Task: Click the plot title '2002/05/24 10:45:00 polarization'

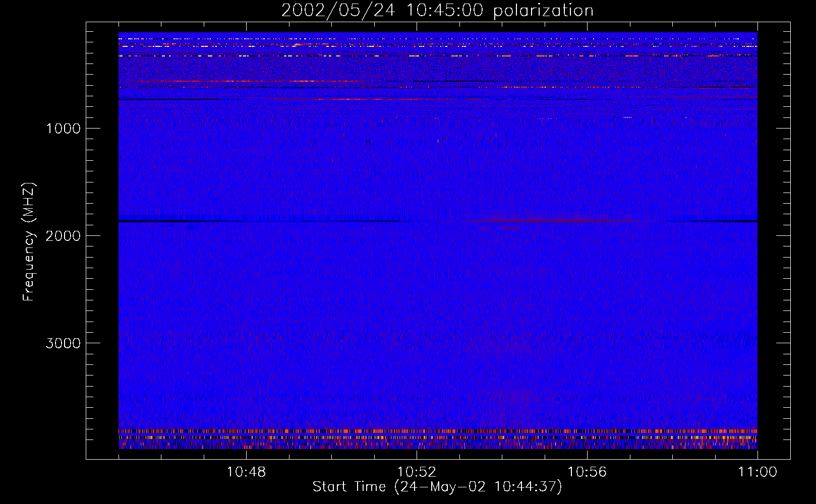Action: click(x=437, y=10)
